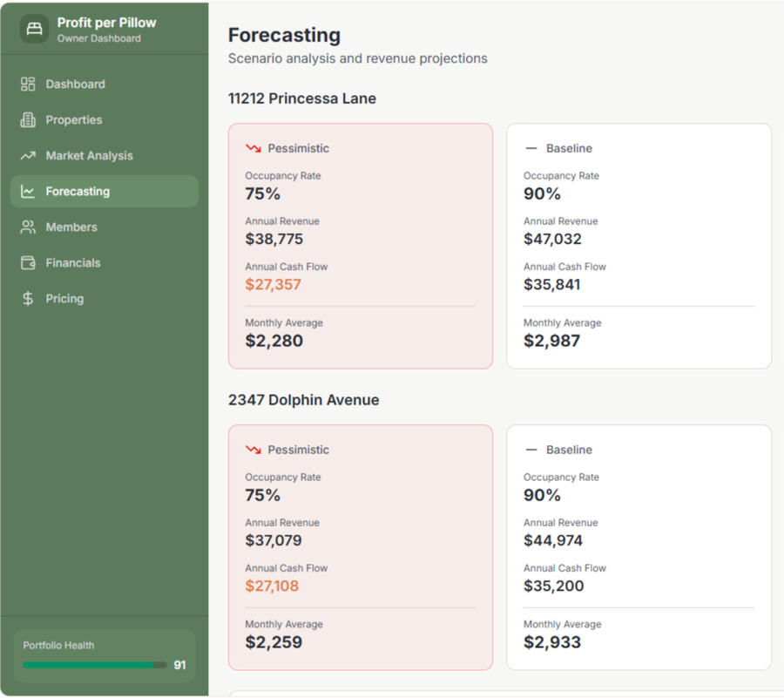Click the Members people icon
The height and width of the screenshot is (698, 784).
pyautogui.click(x=28, y=227)
